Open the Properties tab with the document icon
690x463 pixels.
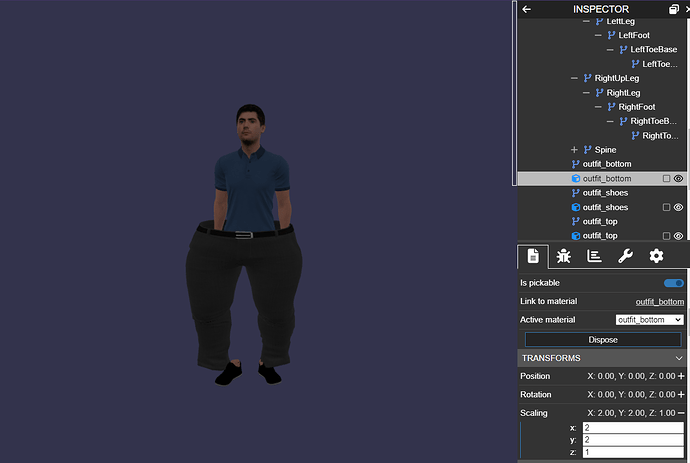tap(533, 256)
